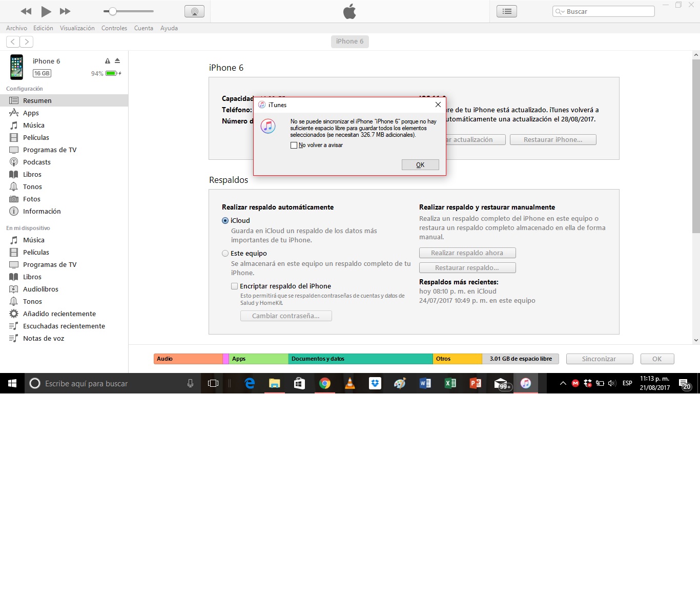The width and height of the screenshot is (700, 602).
Task: Adjust the playback volume slider
Action: pos(129,11)
